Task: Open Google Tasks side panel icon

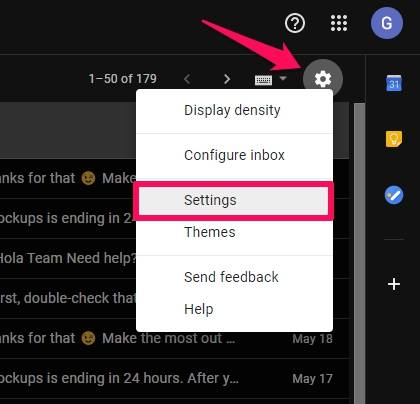Action: click(394, 195)
